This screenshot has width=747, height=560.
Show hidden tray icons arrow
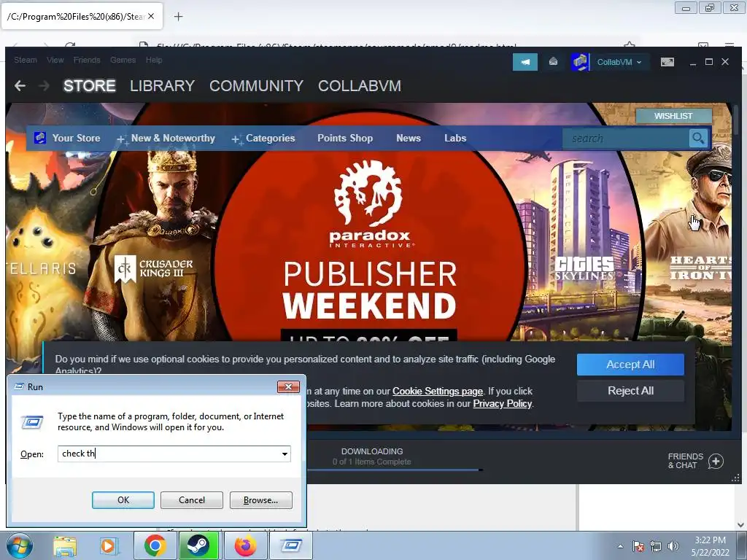click(x=620, y=546)
